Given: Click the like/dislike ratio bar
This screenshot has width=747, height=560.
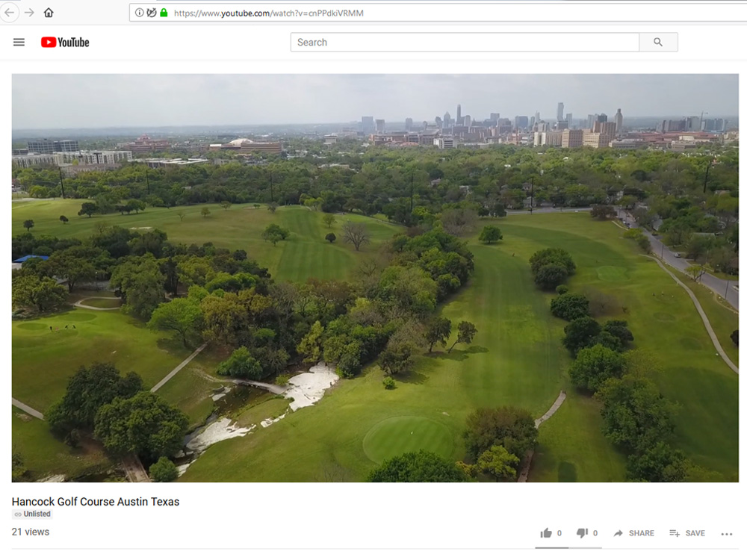Looking at the screenshot, I should pos(568,547).
